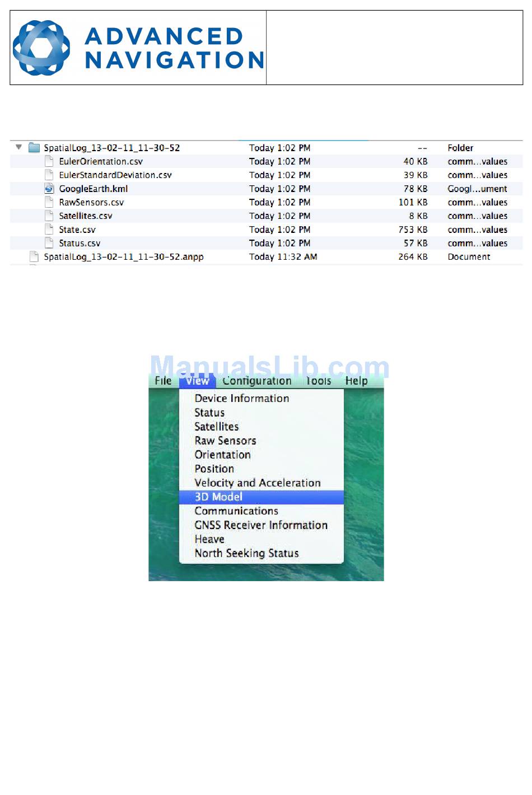
Task: Click the 753 KB size of State.csv
Action: pyautogui.click(x=413, y=230)
